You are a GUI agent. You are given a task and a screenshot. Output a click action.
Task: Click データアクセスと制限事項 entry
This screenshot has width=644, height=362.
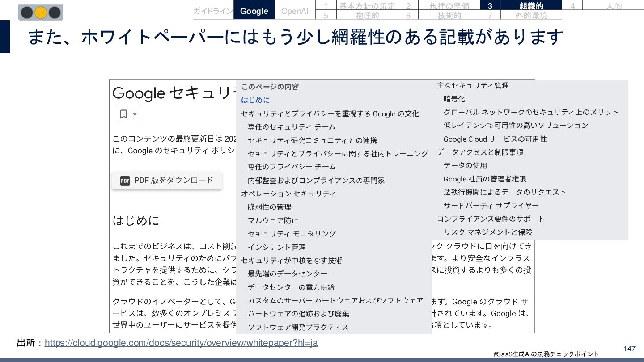480,152
